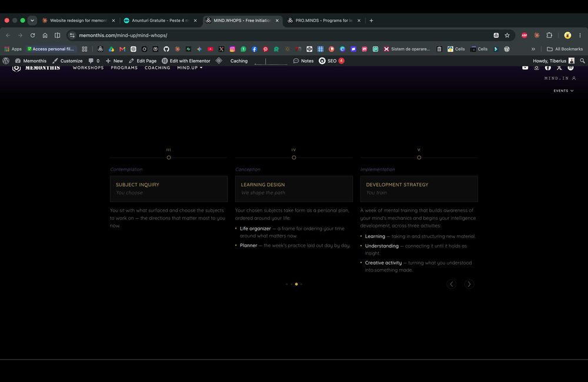Click Customize in the admin bar
This screenshot has width=588, height=382.
(68, 61)
